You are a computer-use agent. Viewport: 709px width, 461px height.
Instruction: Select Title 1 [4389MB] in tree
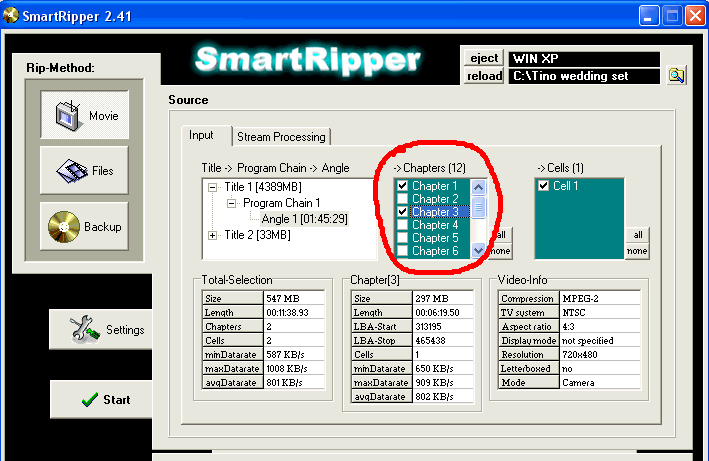pyautogui.click(x=263, y=187)
